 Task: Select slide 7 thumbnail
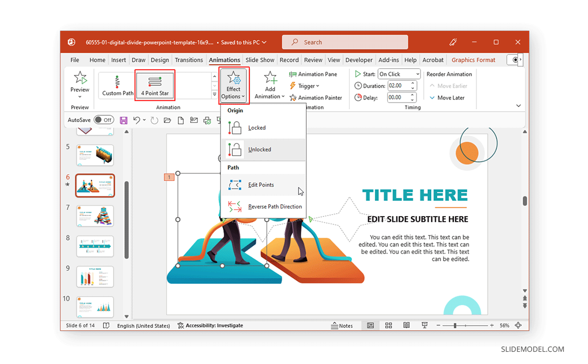click(95, 216)
